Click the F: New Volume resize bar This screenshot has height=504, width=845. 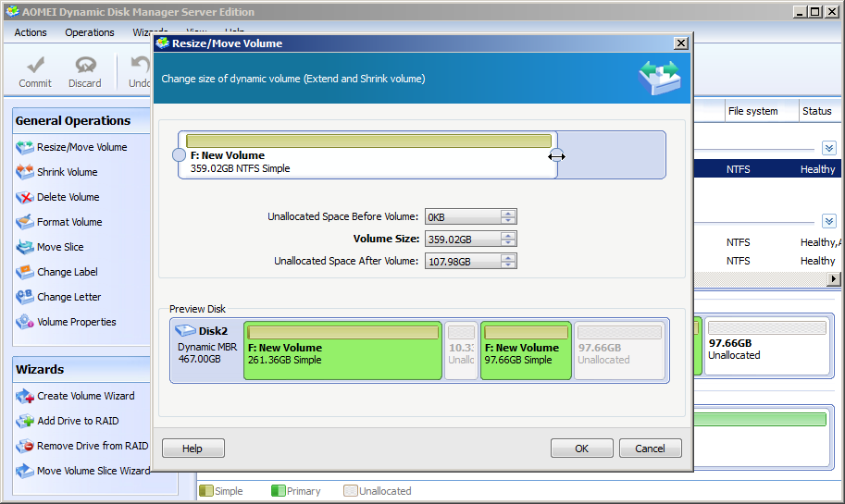pyautogui.click(x=368, y=141)
